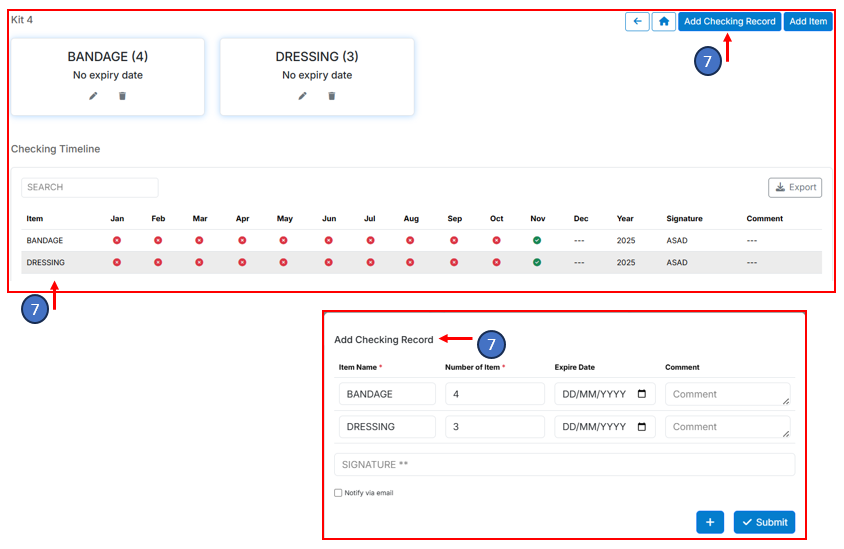Click the BANDAGE Number of Item field
Viewport: 844px width, 549px height.
coord(494,394)
